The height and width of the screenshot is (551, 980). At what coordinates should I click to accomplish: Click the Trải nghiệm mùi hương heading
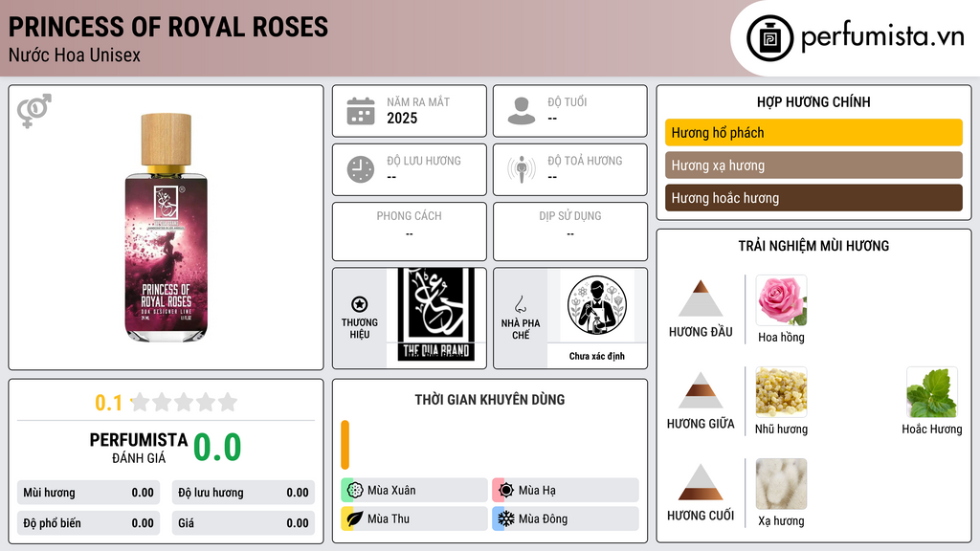pos(813,246)
